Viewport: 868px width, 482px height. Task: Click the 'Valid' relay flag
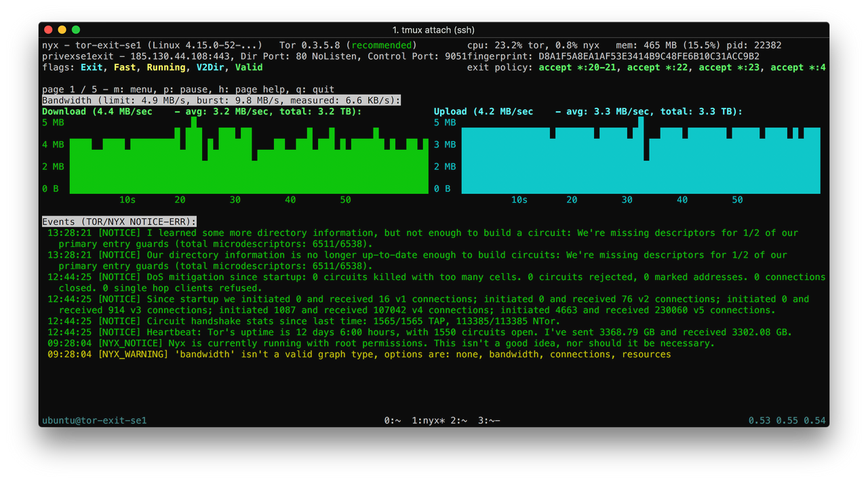click(249, 67)
